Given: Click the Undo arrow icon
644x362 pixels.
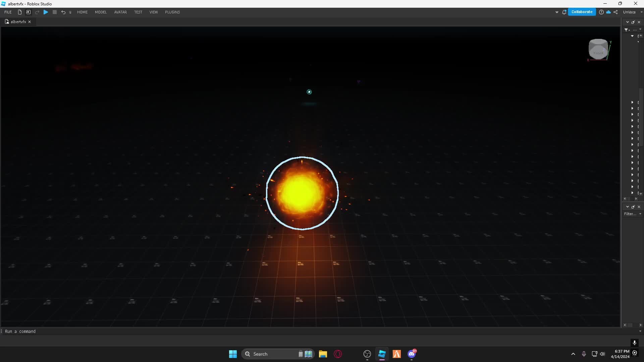Looking at the screenshot, I should click(x=63, y=12).
